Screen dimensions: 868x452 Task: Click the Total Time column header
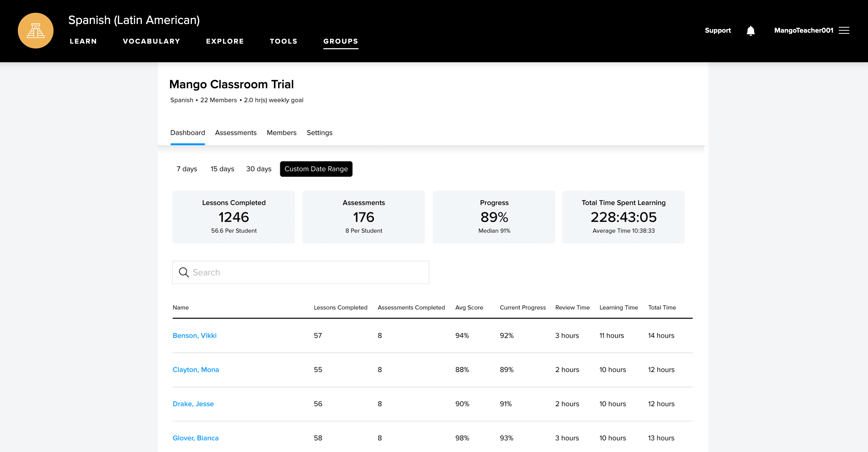coord(662,307)
